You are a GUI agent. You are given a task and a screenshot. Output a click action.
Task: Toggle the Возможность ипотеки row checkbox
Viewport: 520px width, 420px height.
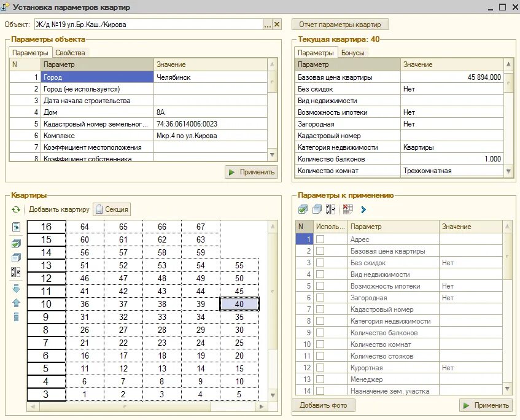(320, 286)
